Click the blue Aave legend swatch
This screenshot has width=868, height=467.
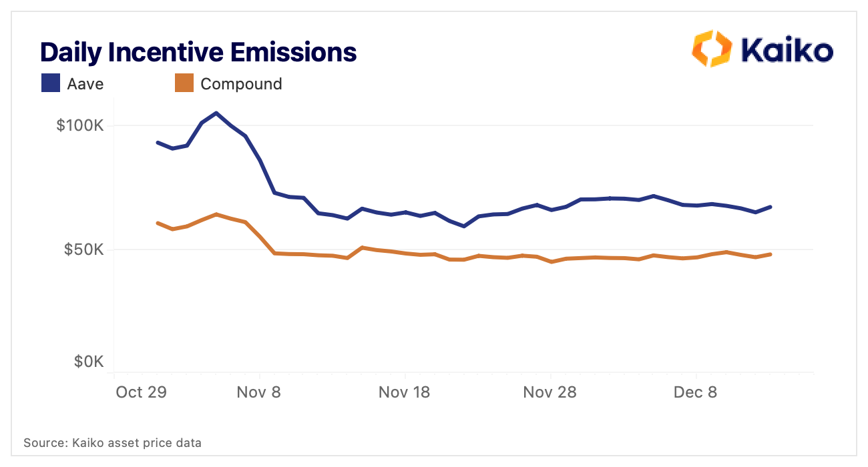pyautogui.click(x=51, y=83)
